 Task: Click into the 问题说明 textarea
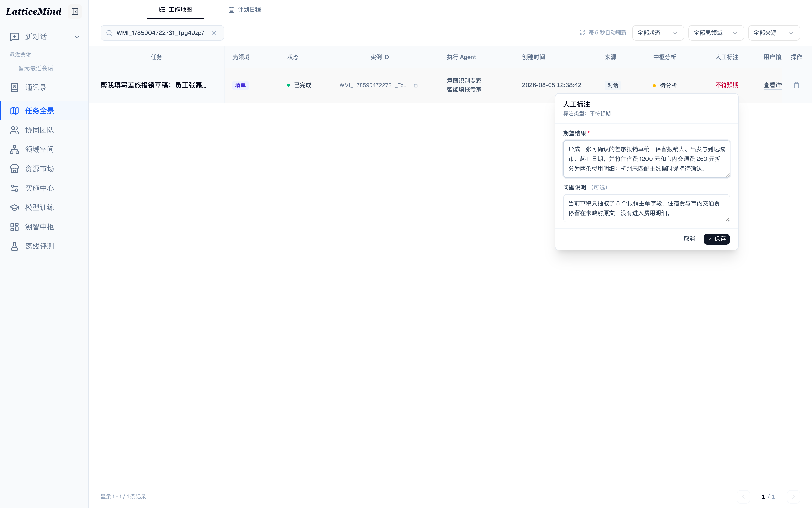tap(646, 208)
